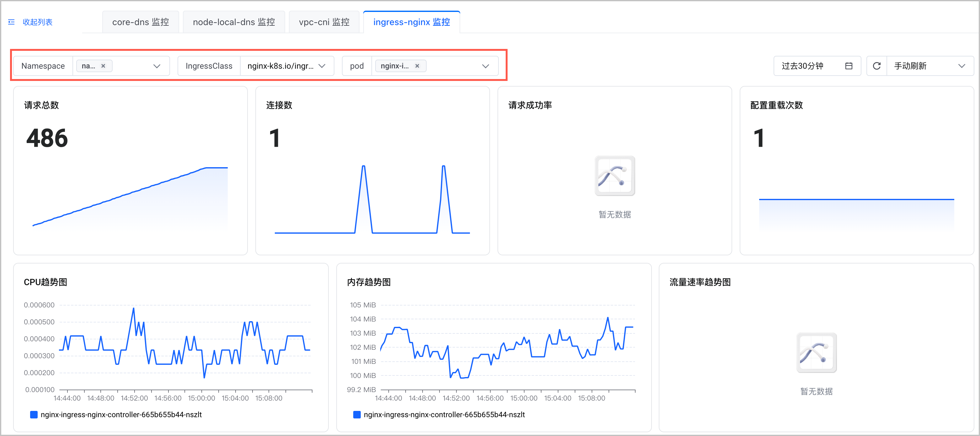Click the 收起列表 link

(37, 22)
